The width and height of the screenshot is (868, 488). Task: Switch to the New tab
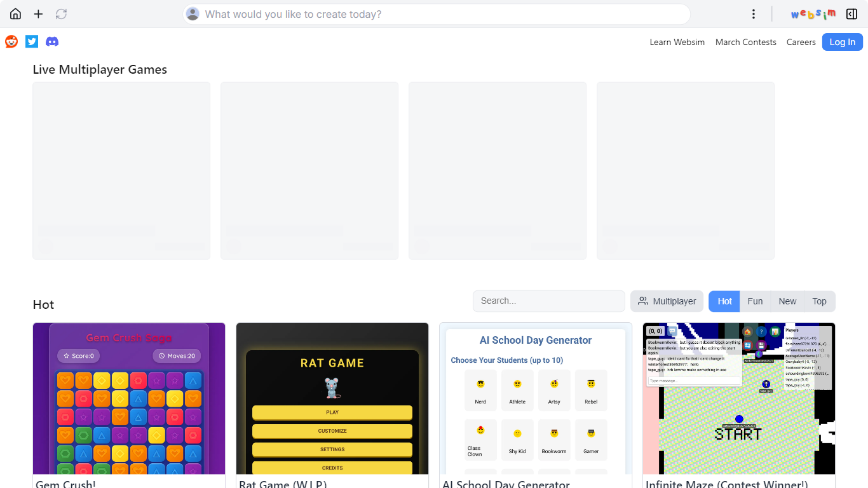tap(787, 301)
